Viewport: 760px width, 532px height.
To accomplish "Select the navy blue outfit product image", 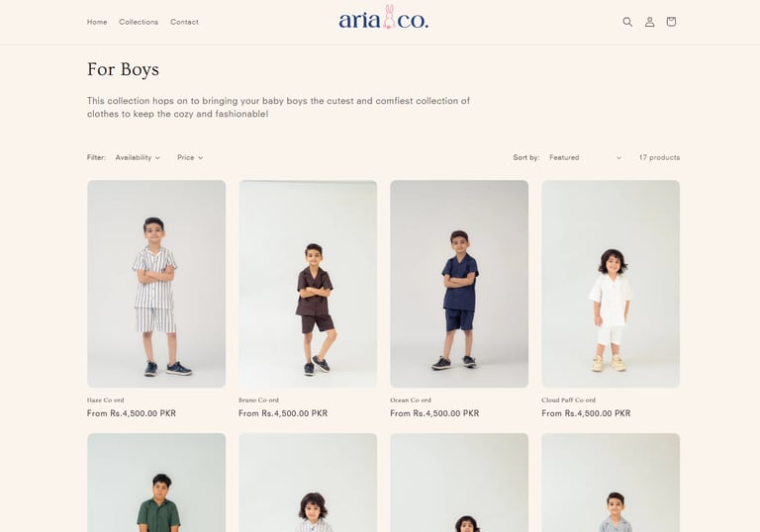I will pyautogui.click(x=459, y=284).
